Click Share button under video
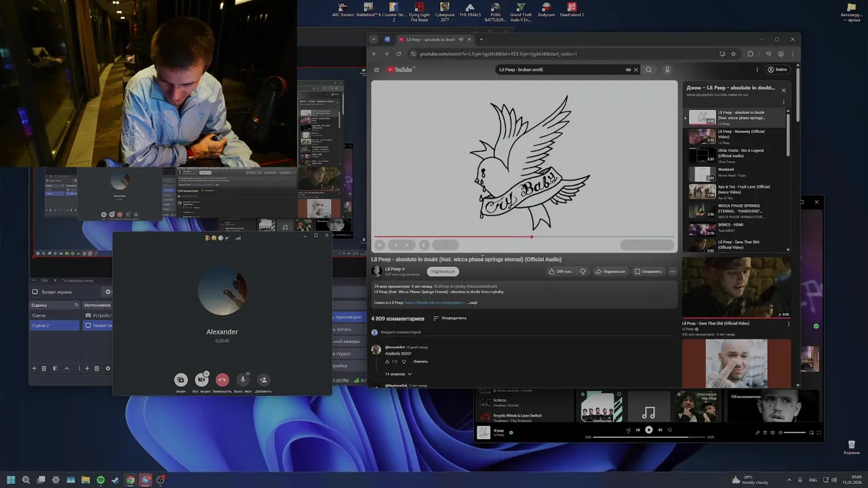 pos(610,271)
